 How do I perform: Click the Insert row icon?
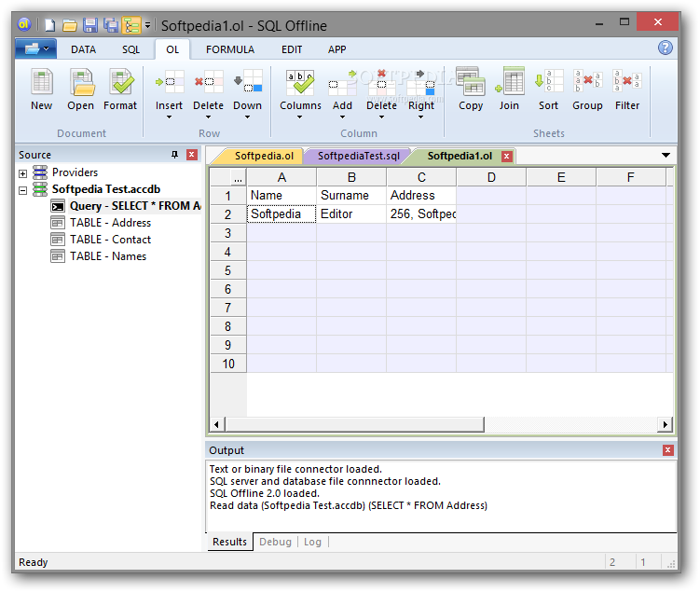click(170, 82)
